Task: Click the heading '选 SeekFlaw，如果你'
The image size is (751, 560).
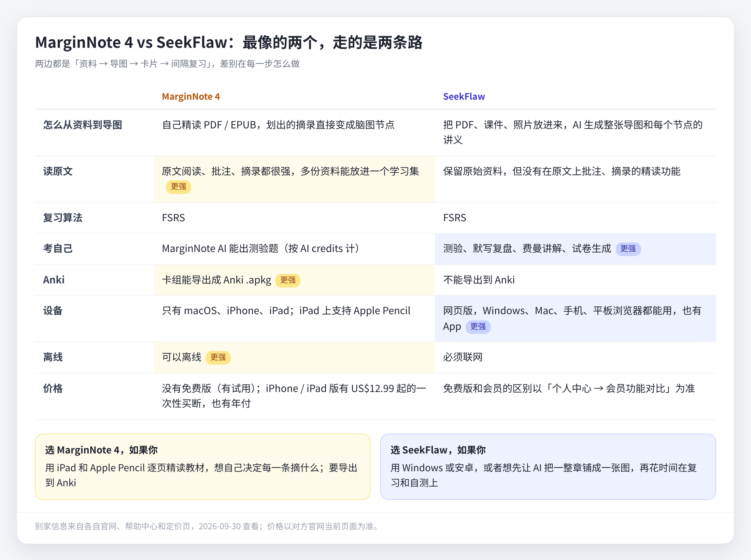Action: point(438,450)
